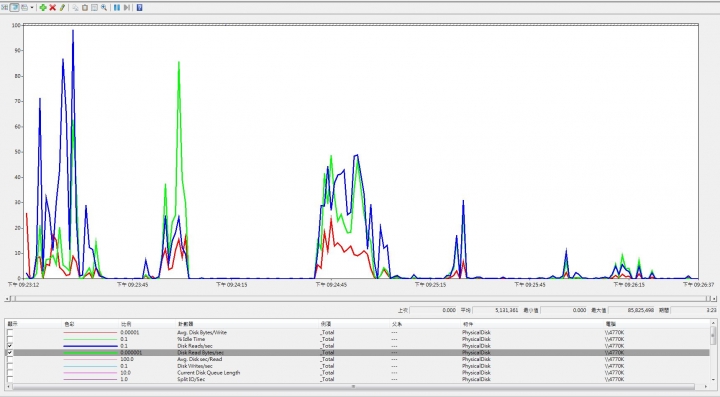This screenshot has height=397, width=720.
Task: Click the green plus Add Counters icon
Action: [43, 7]
